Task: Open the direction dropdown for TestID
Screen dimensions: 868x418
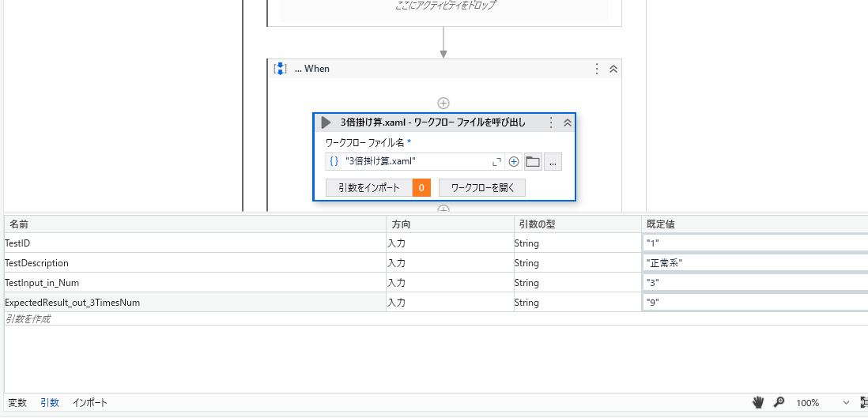Action: [x=450, y=243]
